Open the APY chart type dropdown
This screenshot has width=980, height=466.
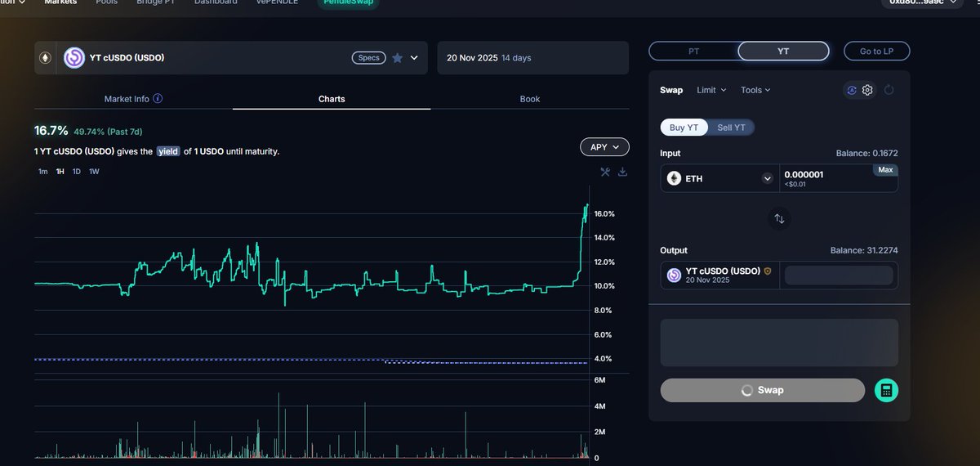[x=604, y=147]
